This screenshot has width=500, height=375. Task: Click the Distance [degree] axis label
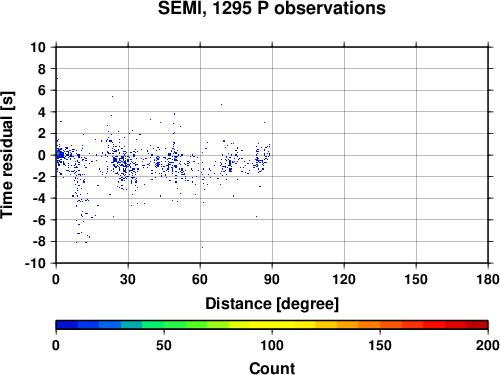(272, 304)
